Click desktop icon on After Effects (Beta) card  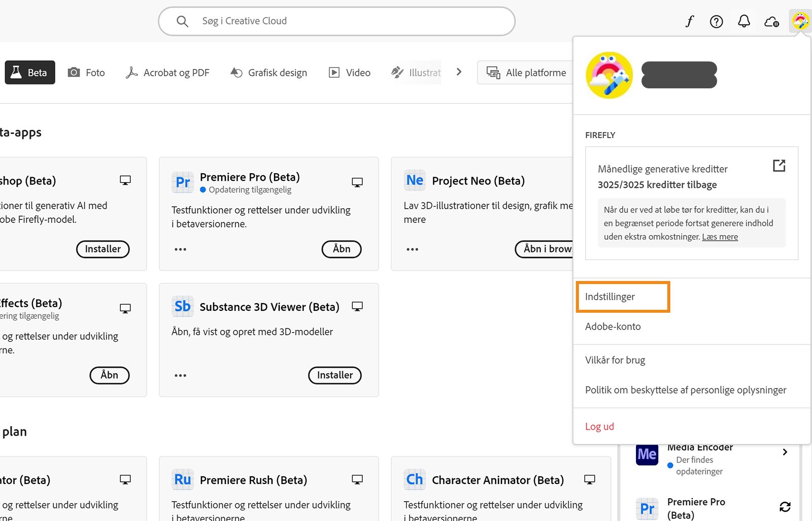click(125, 308)
